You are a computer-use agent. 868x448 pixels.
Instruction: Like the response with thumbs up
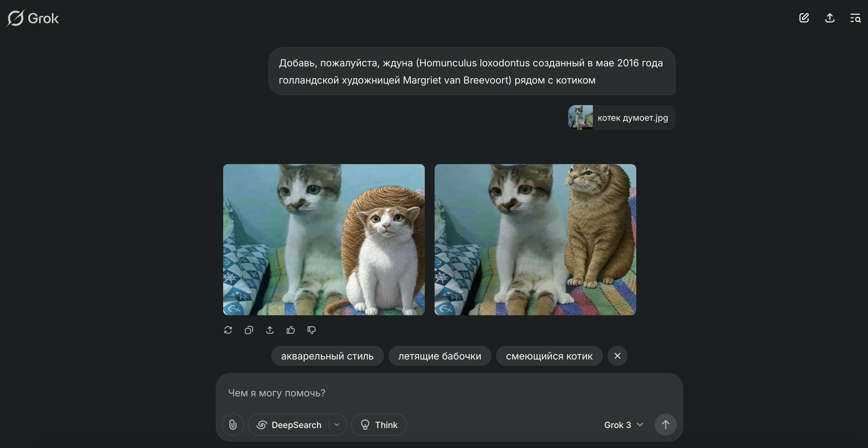pos(291,330)
